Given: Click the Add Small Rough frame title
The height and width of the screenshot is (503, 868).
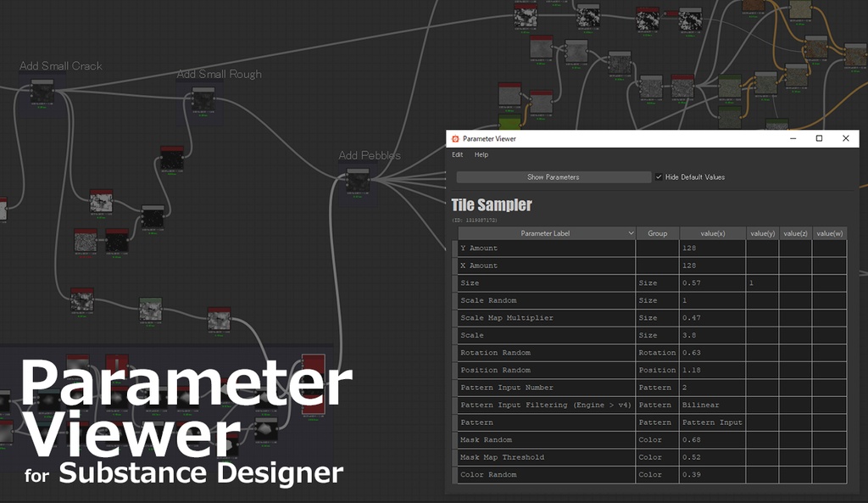Looking at the screenshot, I should pyautogui.click(x=220, y=75).
